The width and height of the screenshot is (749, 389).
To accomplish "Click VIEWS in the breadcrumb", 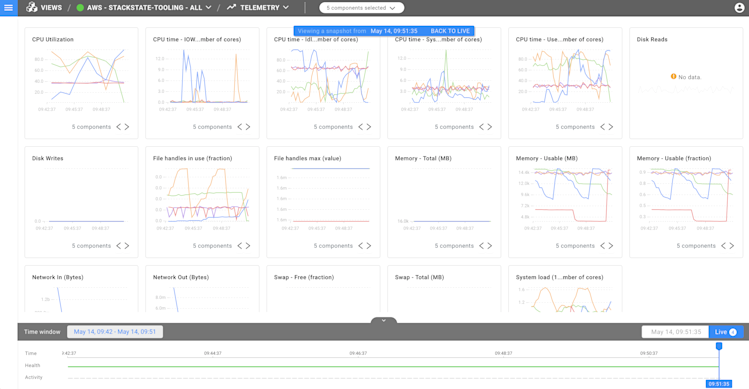I will tap(51, 8).
